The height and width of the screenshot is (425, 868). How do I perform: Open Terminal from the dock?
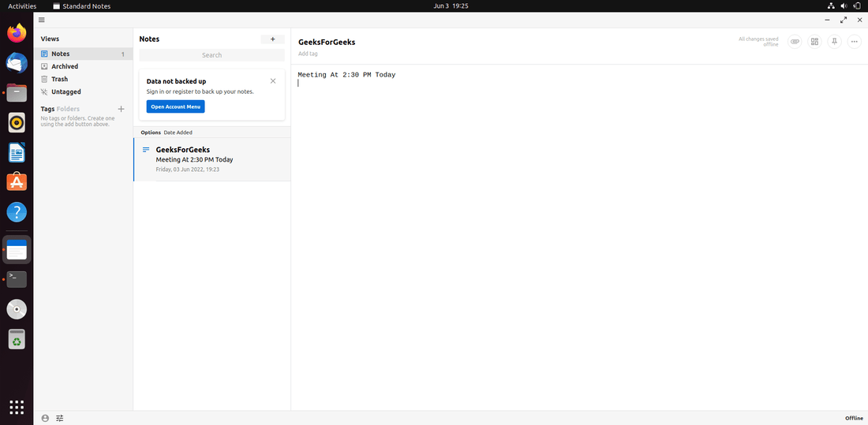click(17, 279)
